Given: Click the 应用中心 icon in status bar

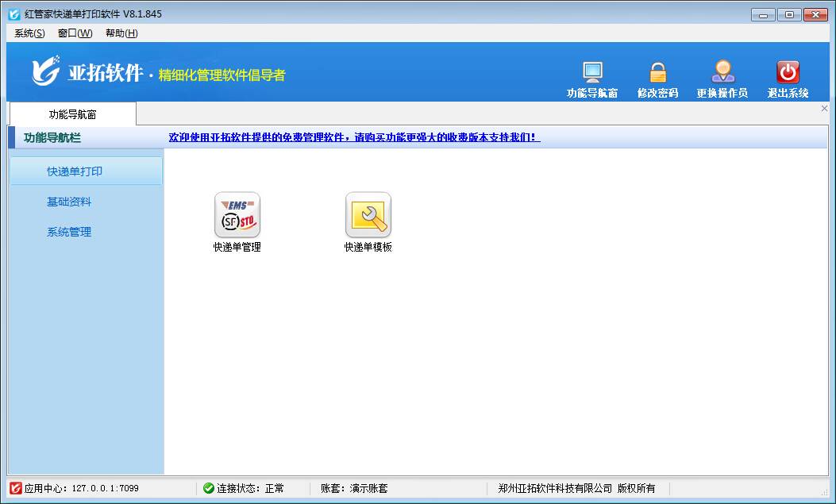Looking at the screenshot, I should [x=15, y=488].
